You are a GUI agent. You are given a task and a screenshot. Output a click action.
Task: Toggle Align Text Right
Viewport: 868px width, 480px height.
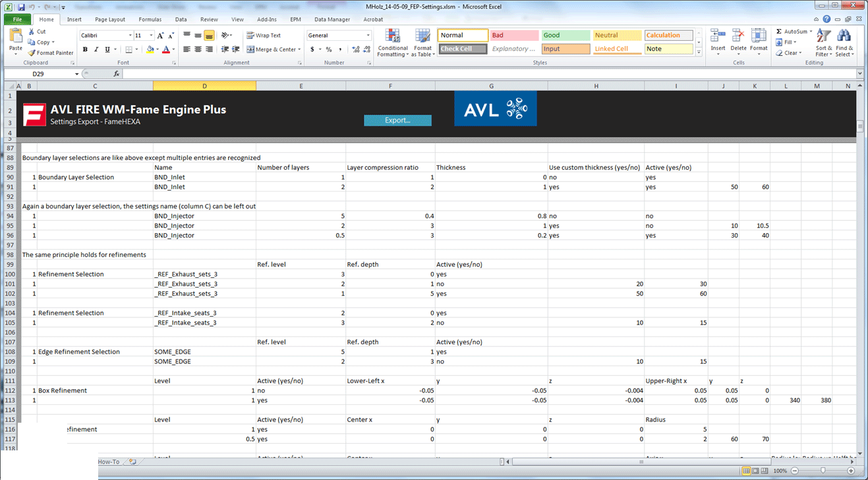(209, 49)
